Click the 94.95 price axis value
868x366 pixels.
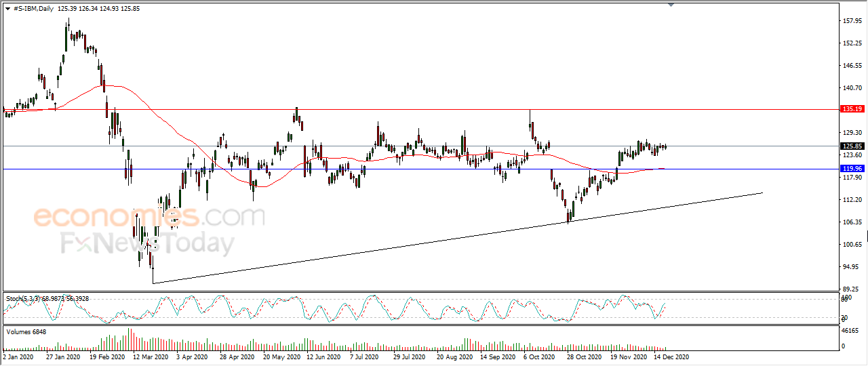tap(850, 267)
